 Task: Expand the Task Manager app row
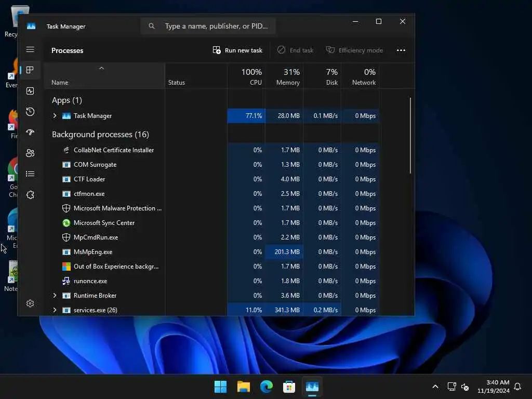[x=55, y=116]
